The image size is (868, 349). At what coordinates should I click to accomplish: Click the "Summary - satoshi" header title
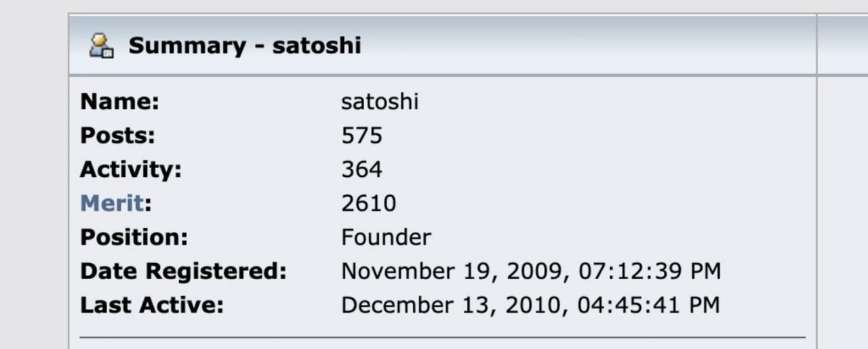[x=244, y=45]
